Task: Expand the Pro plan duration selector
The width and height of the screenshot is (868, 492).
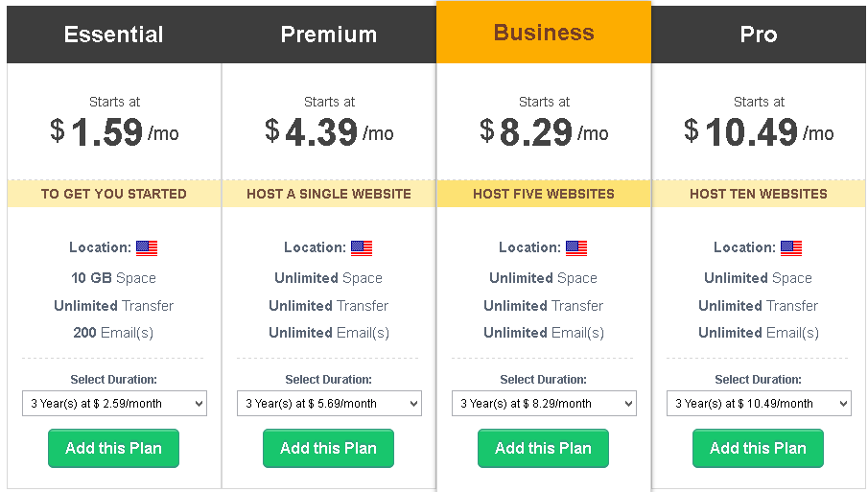Action: click(x=759, y=404)
